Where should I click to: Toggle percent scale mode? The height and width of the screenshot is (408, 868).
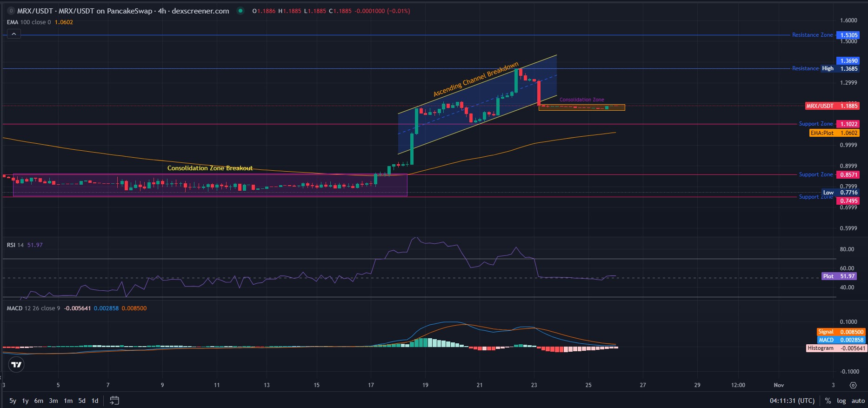pos(828,401)
